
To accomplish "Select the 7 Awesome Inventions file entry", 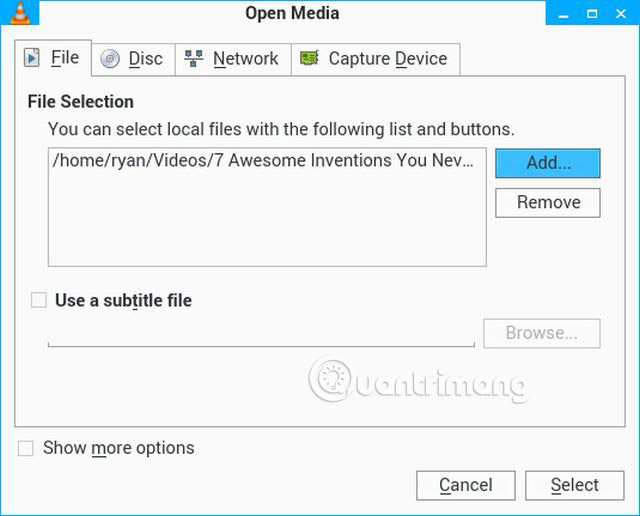I will [x=260, y=160].
